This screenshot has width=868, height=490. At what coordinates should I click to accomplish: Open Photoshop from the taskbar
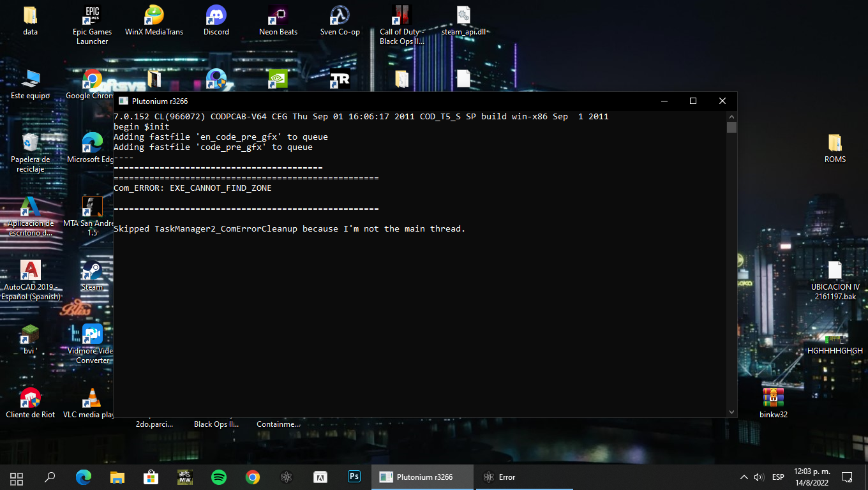coord(354,477)
